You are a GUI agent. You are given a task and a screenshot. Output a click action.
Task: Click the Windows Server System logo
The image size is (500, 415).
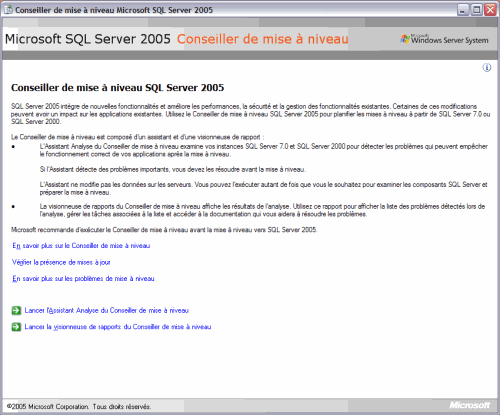[444, 39]
